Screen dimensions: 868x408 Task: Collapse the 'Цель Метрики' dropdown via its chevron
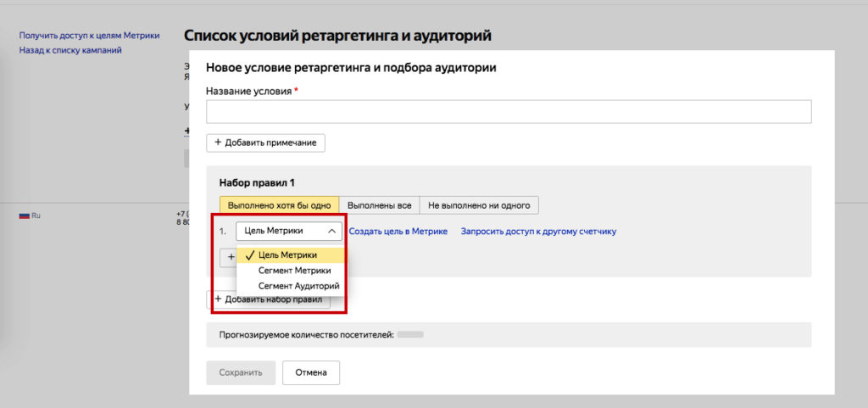point(331,231)
